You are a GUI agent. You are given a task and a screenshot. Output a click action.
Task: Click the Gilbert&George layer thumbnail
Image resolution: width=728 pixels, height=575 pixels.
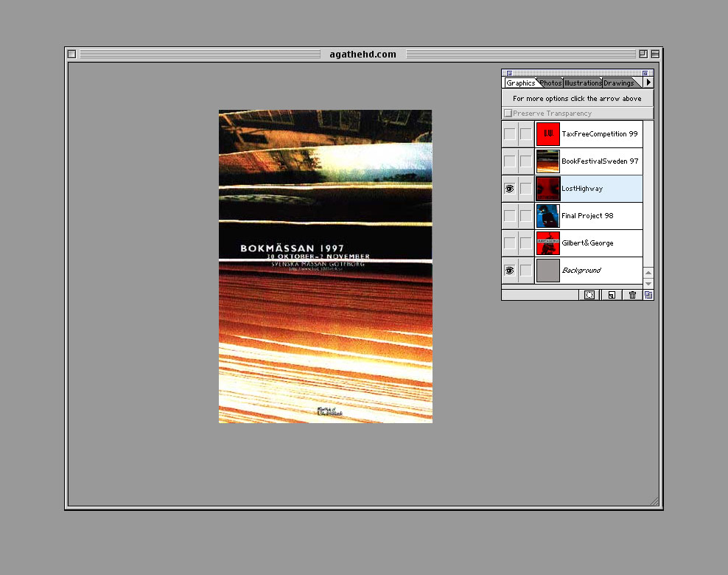click(548, 243)
